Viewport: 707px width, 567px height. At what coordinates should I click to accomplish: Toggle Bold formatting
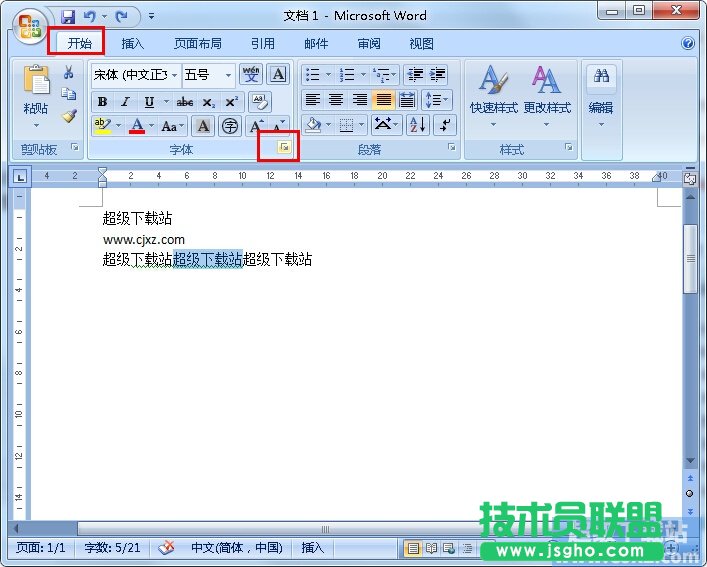click(x=102, y=102)
